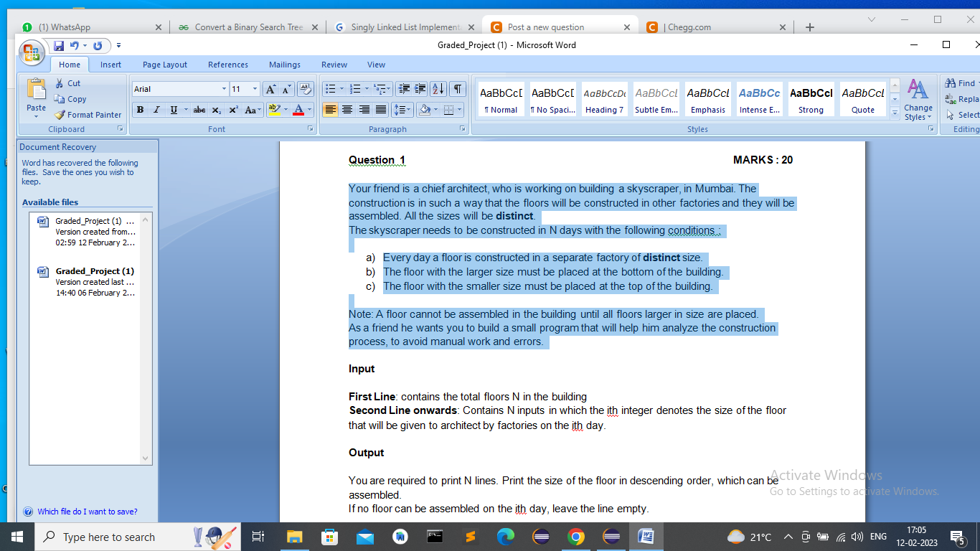Toggle the numbered list formatting
Viewport: 980px width, 551px height.
[354, 88]
